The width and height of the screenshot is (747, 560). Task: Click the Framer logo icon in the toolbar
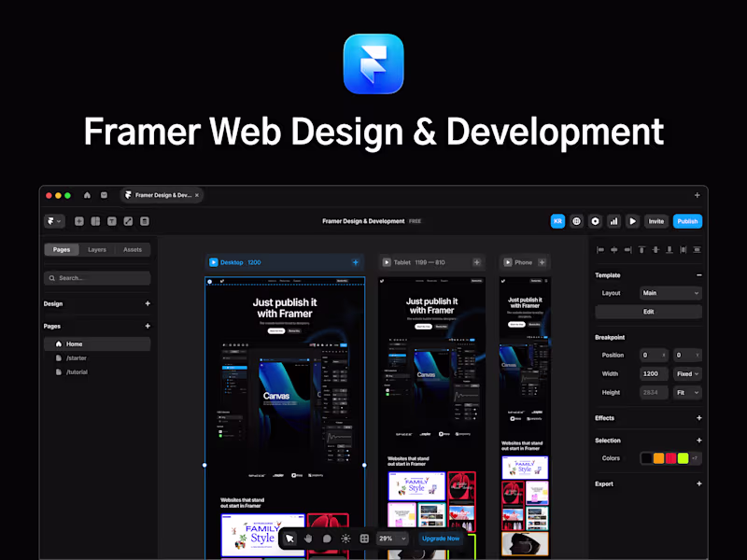tap(54, 221)
